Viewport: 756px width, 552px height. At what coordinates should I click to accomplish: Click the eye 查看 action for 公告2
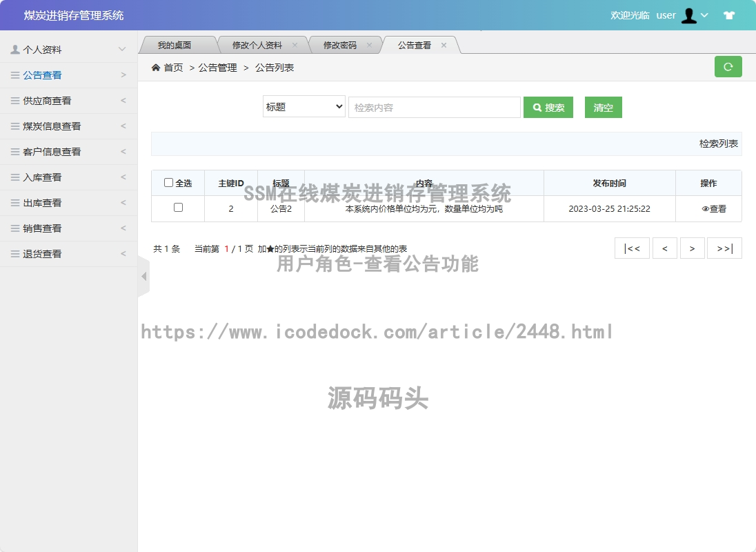(714, 209)
